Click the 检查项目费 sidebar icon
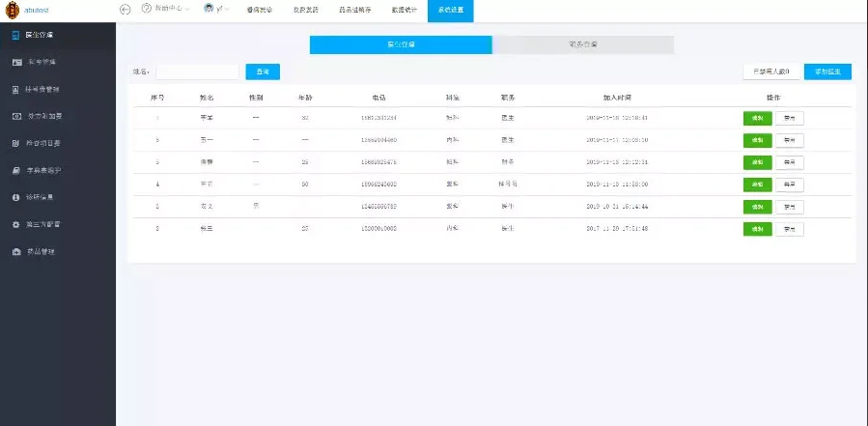The image size is (868, 426). point(16,143)
